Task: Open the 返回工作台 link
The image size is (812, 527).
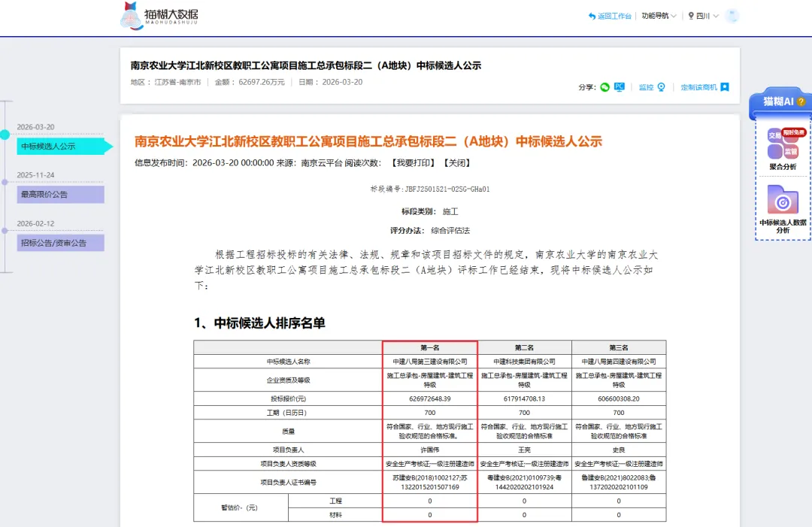Action: (x=614, y=16)
